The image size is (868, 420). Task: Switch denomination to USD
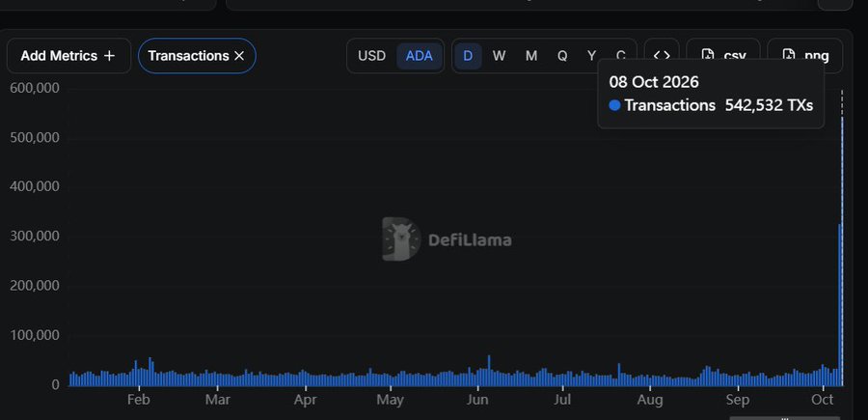[371, 56]
